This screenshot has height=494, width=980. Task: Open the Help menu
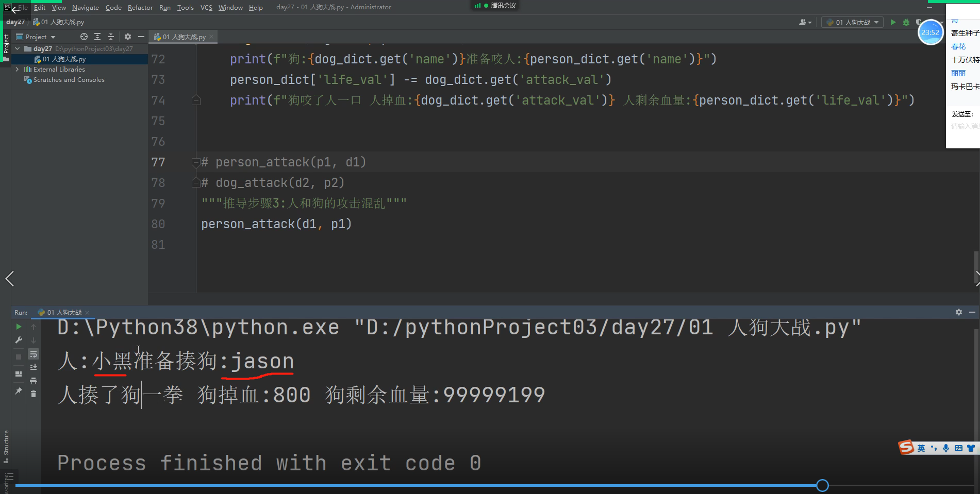click(256, 7)
